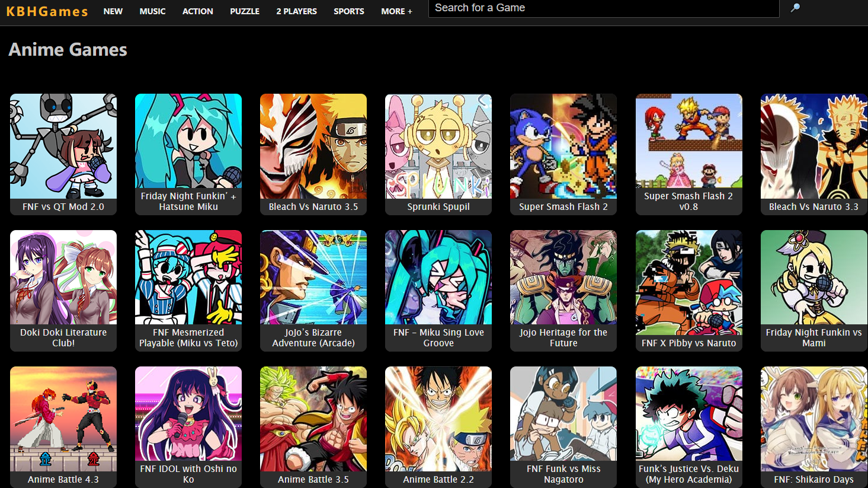This screenshot has height=488, width=868.
Task: Browse the 2 PLAYERS category
Action: coord(296,11)
